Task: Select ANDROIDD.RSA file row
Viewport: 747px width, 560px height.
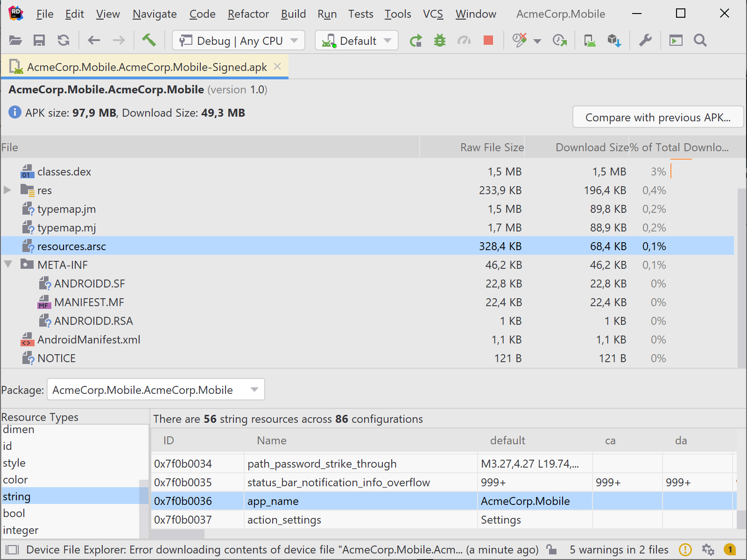Action: point(367,321)
